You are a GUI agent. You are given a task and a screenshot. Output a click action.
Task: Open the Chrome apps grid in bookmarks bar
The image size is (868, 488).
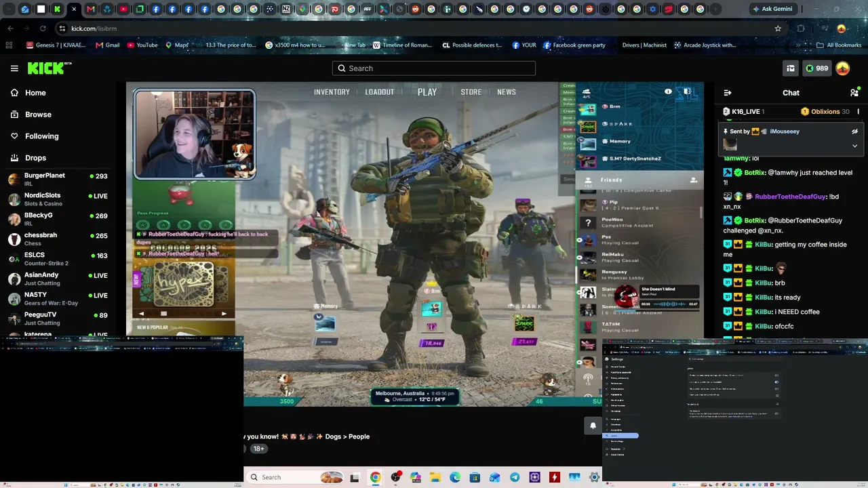(9, 45)
